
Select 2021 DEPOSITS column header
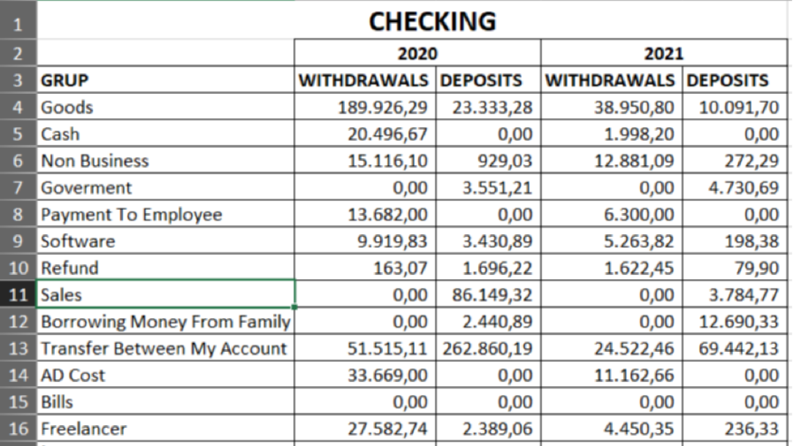(735, 80)
